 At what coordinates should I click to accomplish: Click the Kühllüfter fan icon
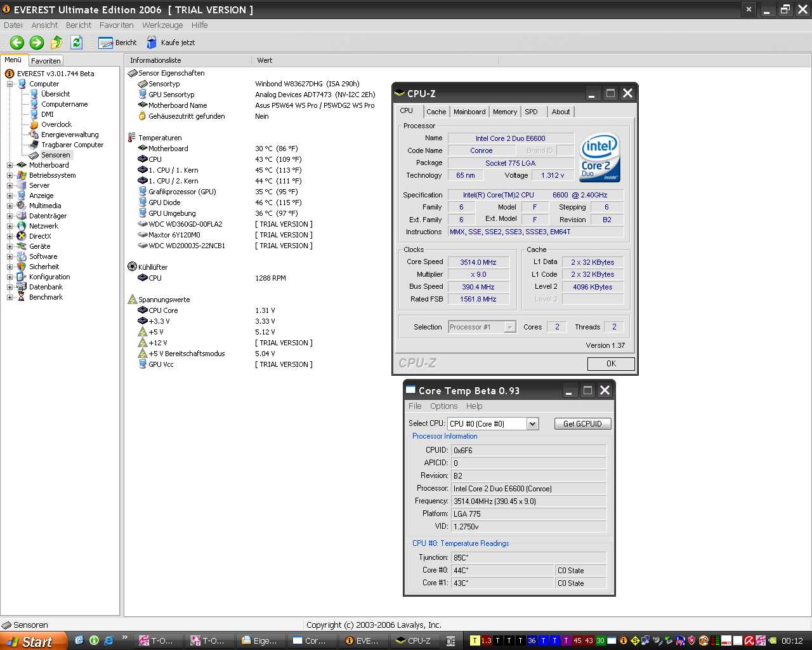point(132,267)
